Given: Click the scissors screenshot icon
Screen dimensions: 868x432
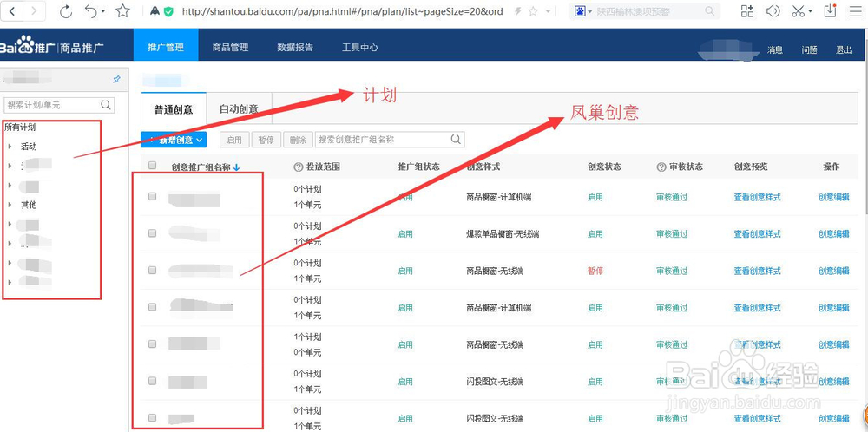Looking at the screenshot, I should click(x=798, y=11).
